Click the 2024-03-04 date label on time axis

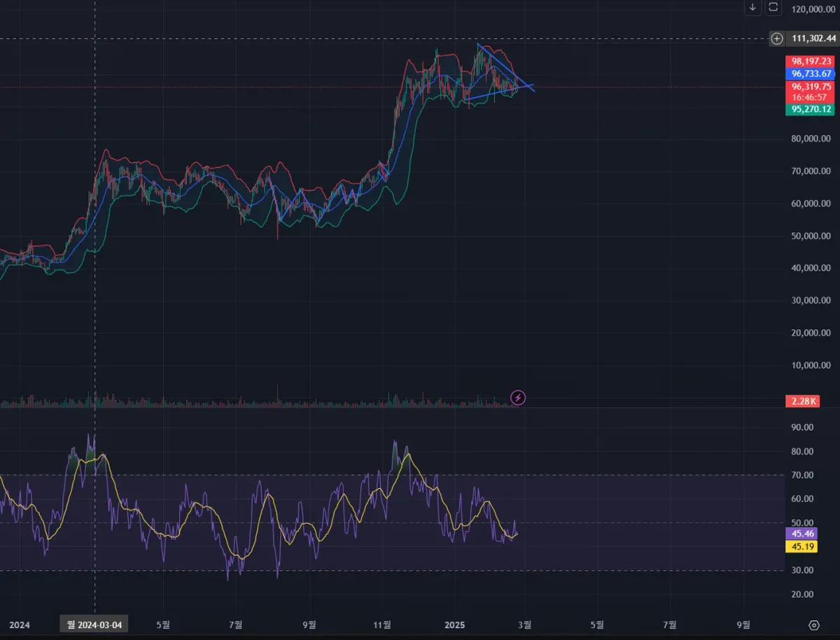(x=94, y=625)
